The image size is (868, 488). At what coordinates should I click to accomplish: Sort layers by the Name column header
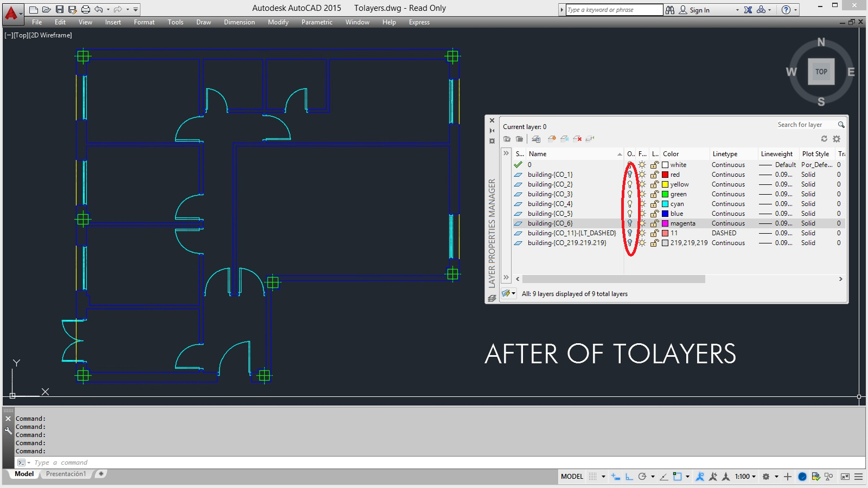point(575,154)
